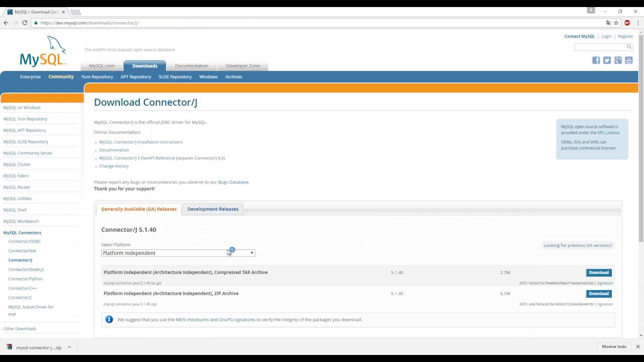The height and width of the screenshot is (362, 644).
Task: Open MD5 checksums and GnuPG signatures link
Action: [215, 320]
